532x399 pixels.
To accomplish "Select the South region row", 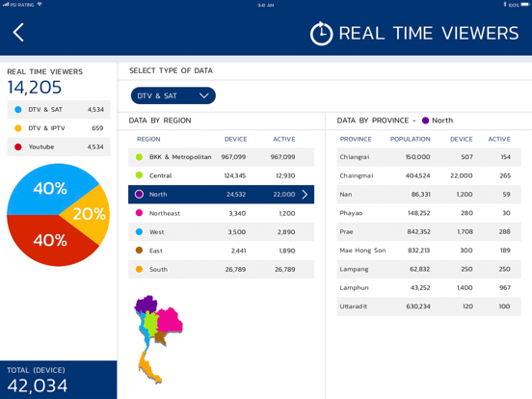I will click(x=222, y=269).
